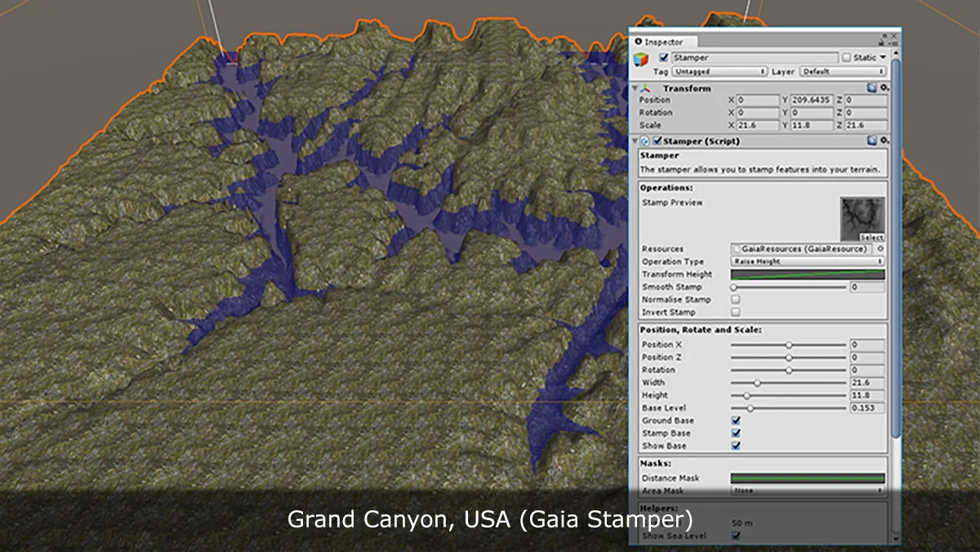Open the Tag dropdown showing Untagged
Viewport: 980px width, 552px height.
pyautogui.click(x=719, y=71)
